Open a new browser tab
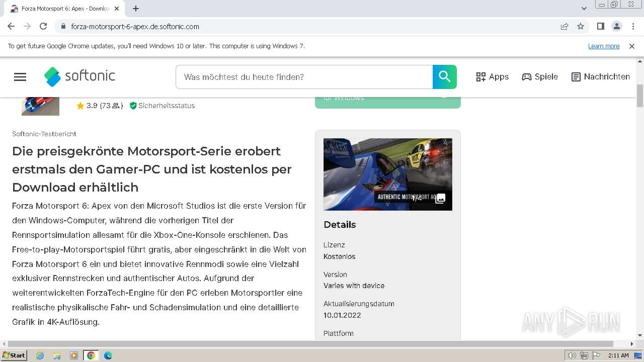Image resolution: width=644 pixels, height=362 pixels. (136, 9)
